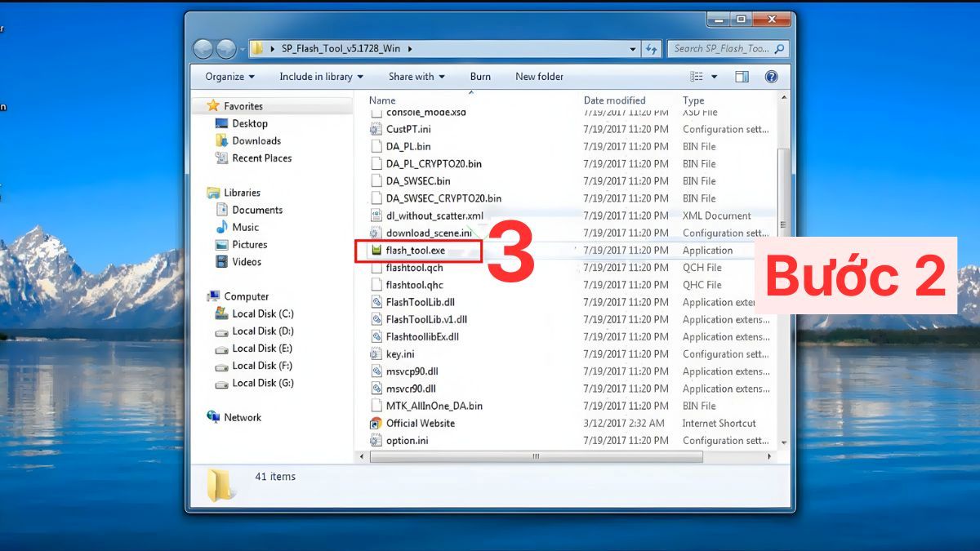Select the MTK_AllInOne_DA.bin file
The height and width of the screenshot is (551, 980).
[x=434, y=406]
